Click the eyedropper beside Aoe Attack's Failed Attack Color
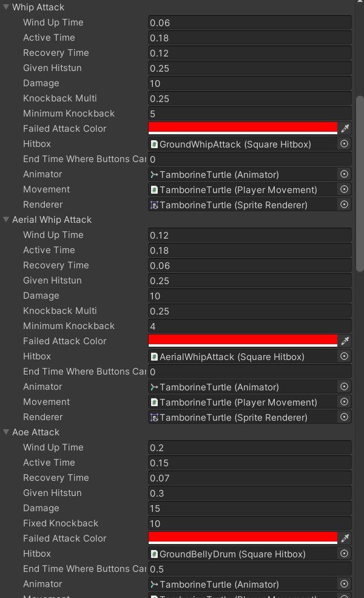 345,538
